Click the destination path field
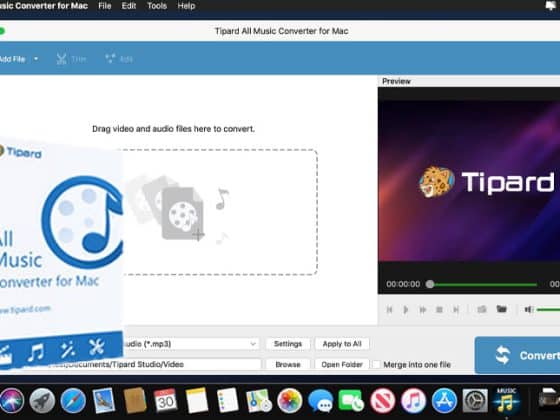Screen dimensions: 560x420 (x=154, y=364)
